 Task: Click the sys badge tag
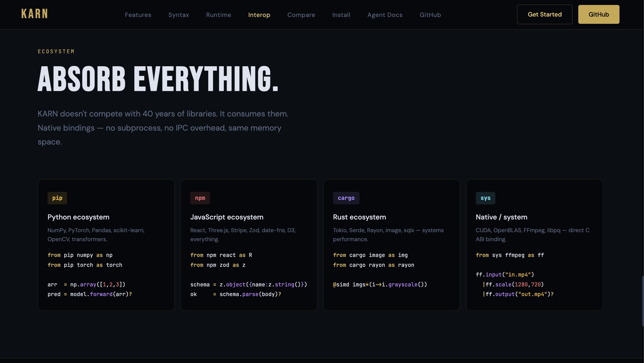click(485, 198)
